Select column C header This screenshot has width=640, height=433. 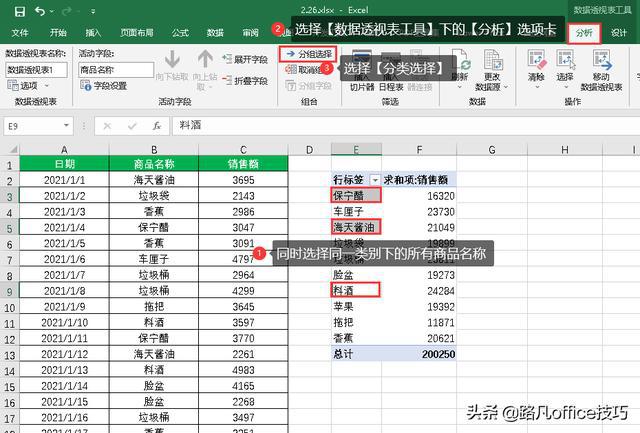243,149
